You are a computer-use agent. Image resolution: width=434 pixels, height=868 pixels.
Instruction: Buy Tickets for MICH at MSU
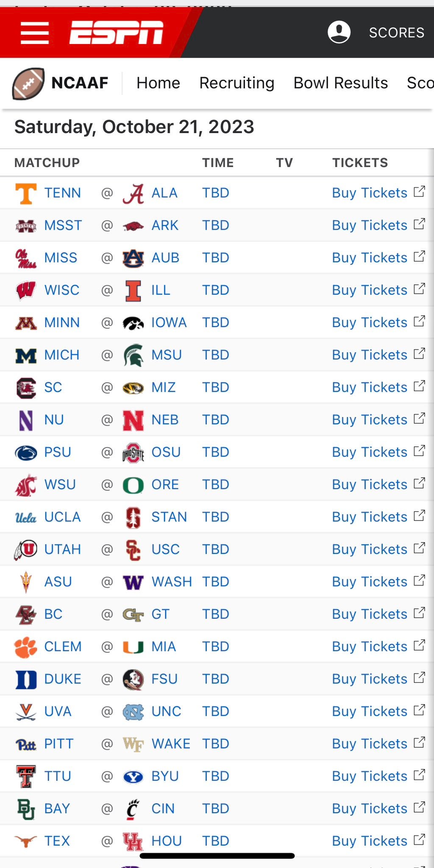coord(369,355)
